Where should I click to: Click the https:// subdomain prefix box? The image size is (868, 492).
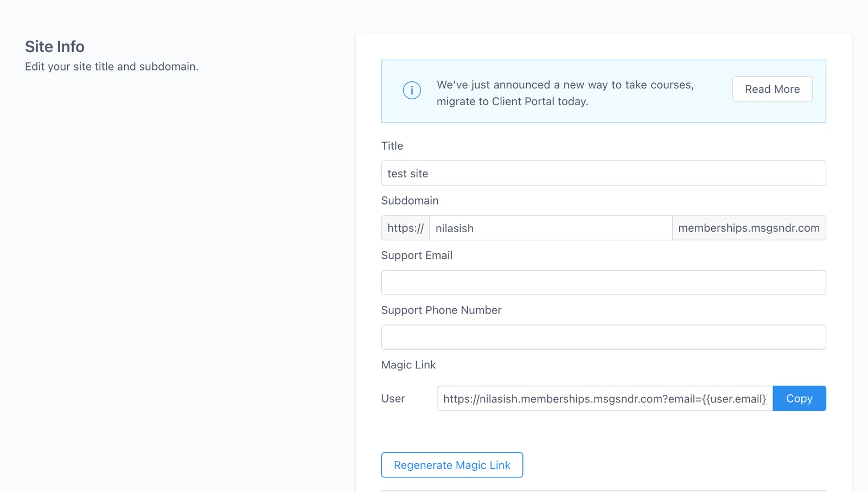tap(405, 228)
